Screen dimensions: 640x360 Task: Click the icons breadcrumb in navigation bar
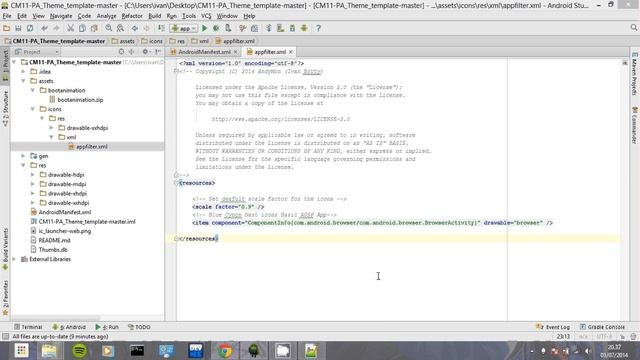[x=151, y=41]
